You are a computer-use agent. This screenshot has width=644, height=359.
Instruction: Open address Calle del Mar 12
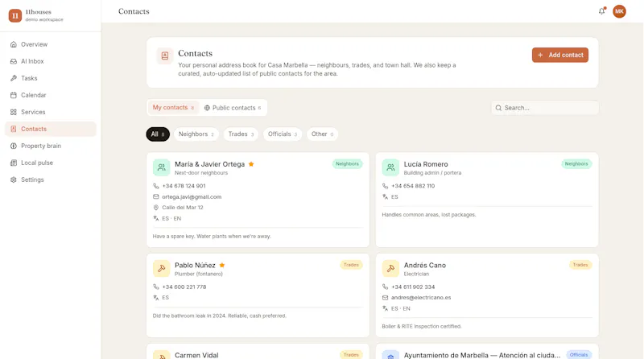(x=183, y=208)
